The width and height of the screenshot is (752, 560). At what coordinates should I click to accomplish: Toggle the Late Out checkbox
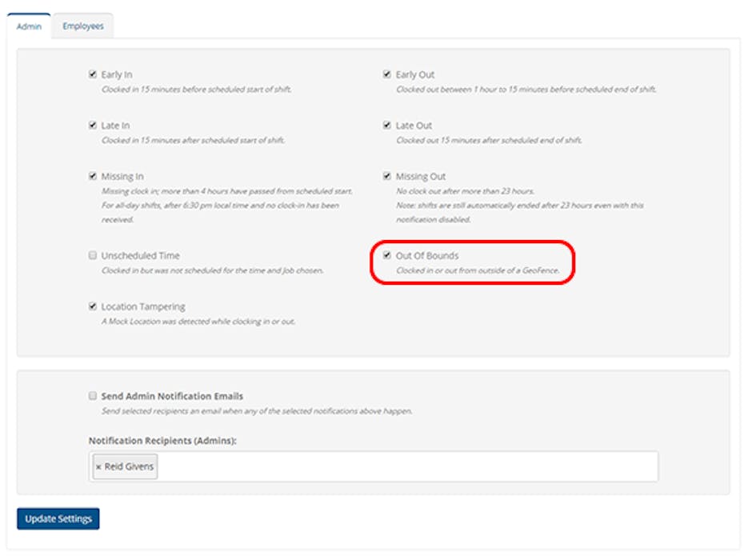[x=387, y=125]
